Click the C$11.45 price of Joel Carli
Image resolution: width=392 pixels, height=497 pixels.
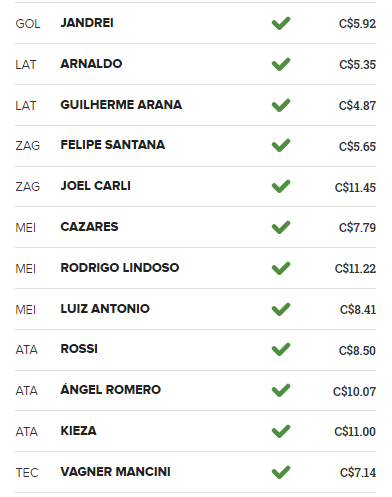pos(355,188)
